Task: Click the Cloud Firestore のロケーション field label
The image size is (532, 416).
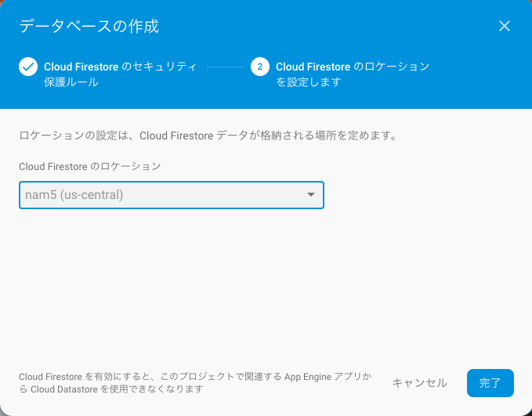Action: (x=90, y=166)
